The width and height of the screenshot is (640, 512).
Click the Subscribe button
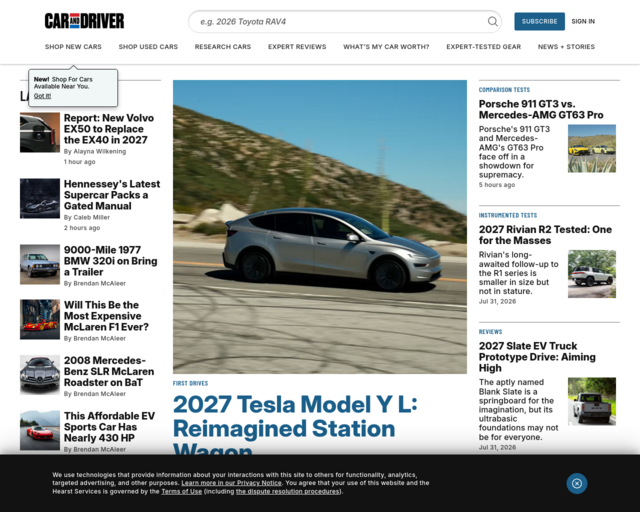click(x=539, y=21)
